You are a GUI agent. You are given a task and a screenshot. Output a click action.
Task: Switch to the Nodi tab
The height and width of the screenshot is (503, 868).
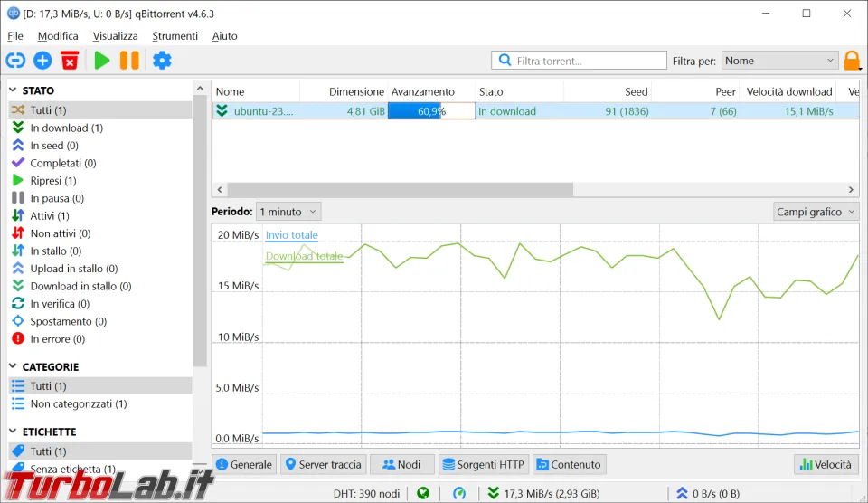401,464
